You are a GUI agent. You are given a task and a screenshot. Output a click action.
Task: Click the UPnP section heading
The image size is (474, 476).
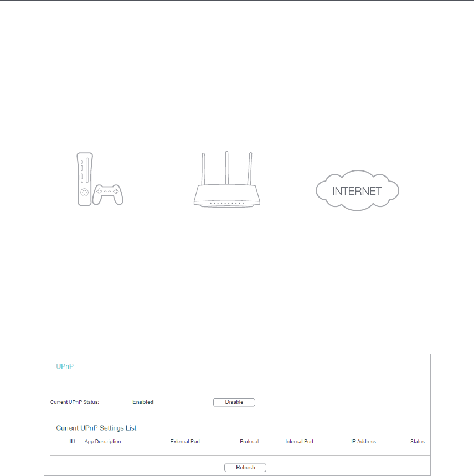coord(65,366)
